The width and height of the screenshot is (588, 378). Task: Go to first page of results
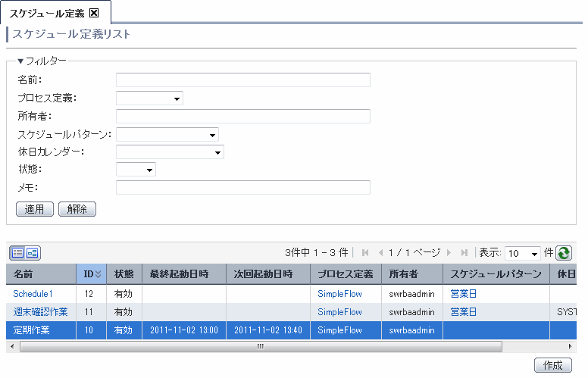click(366, 252)
